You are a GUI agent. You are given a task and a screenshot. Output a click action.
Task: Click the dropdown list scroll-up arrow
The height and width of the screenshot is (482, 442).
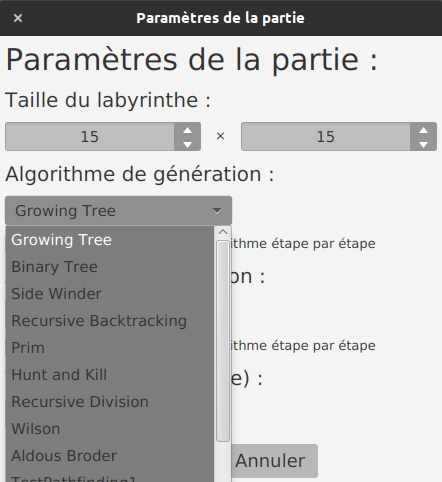click(223, 232)
